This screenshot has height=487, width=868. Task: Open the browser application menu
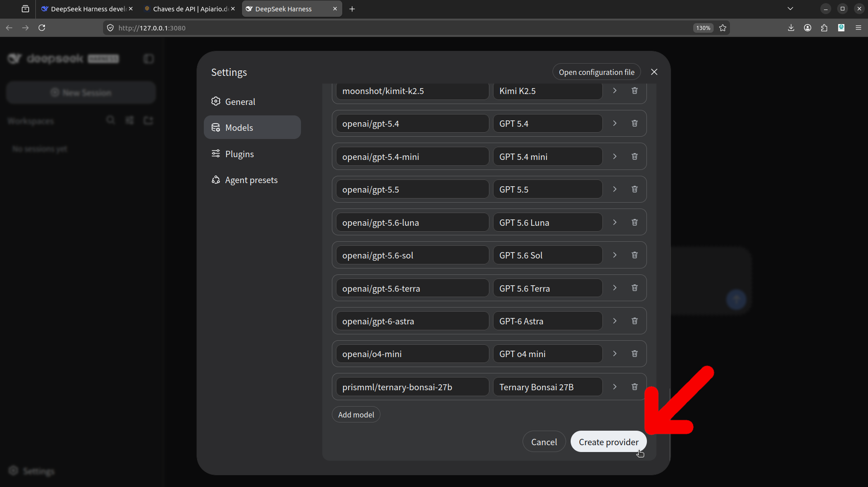[x=858, y=28]
